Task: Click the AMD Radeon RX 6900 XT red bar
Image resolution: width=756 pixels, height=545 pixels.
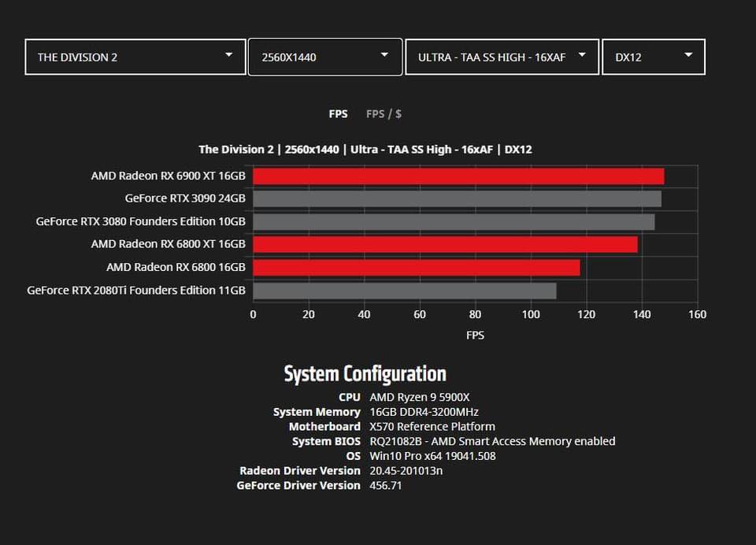Action: point(458,176)
